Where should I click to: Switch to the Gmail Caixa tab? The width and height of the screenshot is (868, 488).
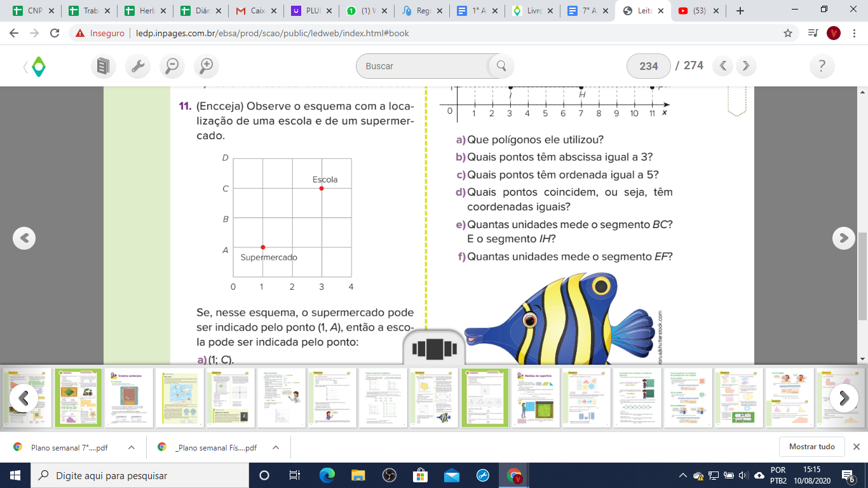tap(255, 11)
